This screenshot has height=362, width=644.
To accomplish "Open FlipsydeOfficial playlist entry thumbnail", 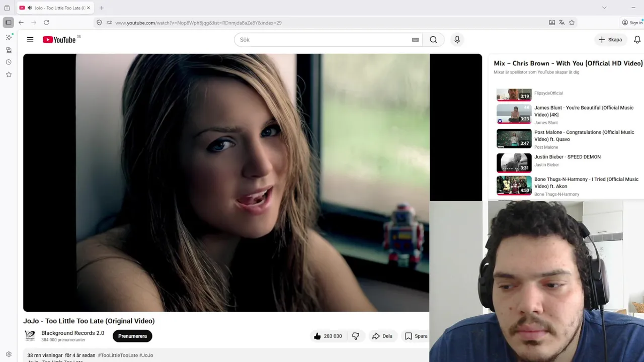I will [x=514, y=95].
